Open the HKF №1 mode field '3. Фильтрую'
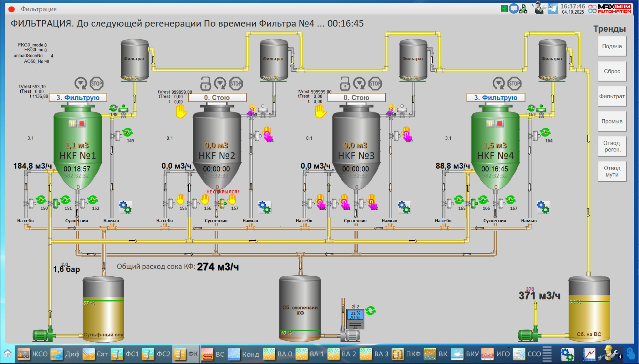Viewport: 639px width, 364px height. pyautogui.click(x=78, y=98)
